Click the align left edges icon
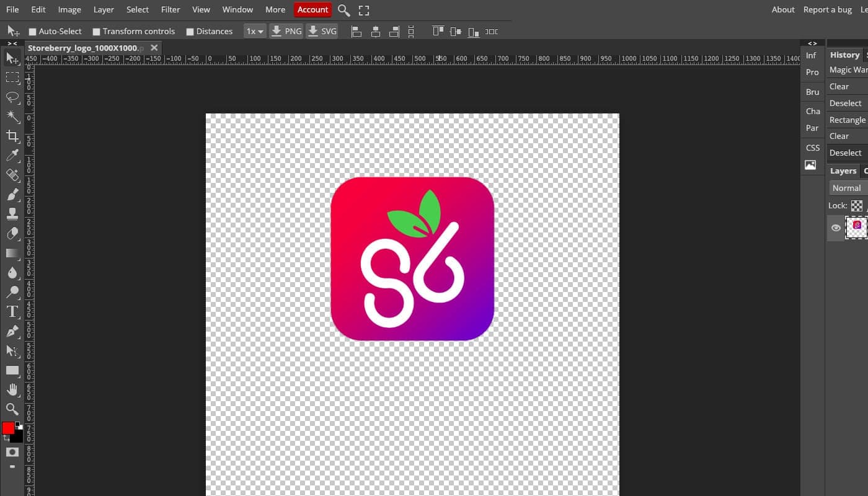The image size is (868, 496). [356, 31]
